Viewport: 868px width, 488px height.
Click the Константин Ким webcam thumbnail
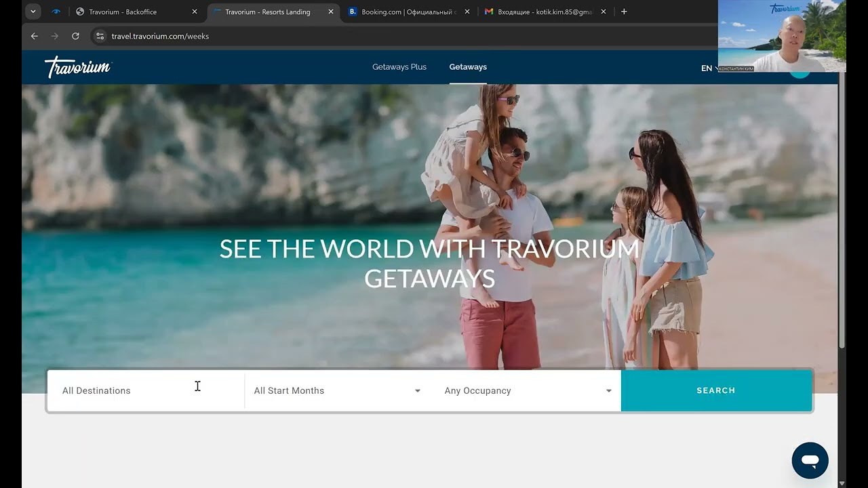tap(782, 36)
